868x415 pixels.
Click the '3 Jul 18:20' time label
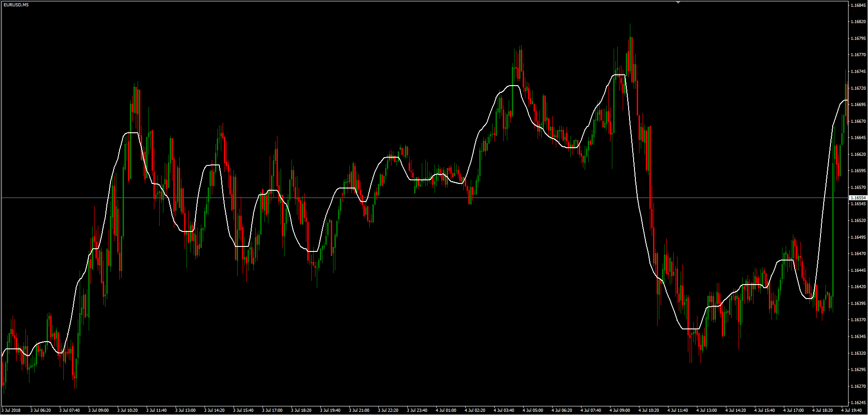coord(301,410)
